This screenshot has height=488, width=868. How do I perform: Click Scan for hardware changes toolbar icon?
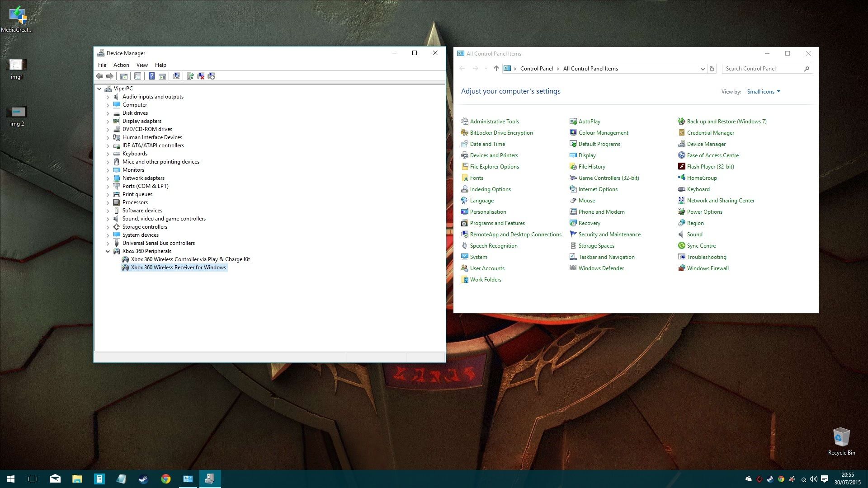176,76
